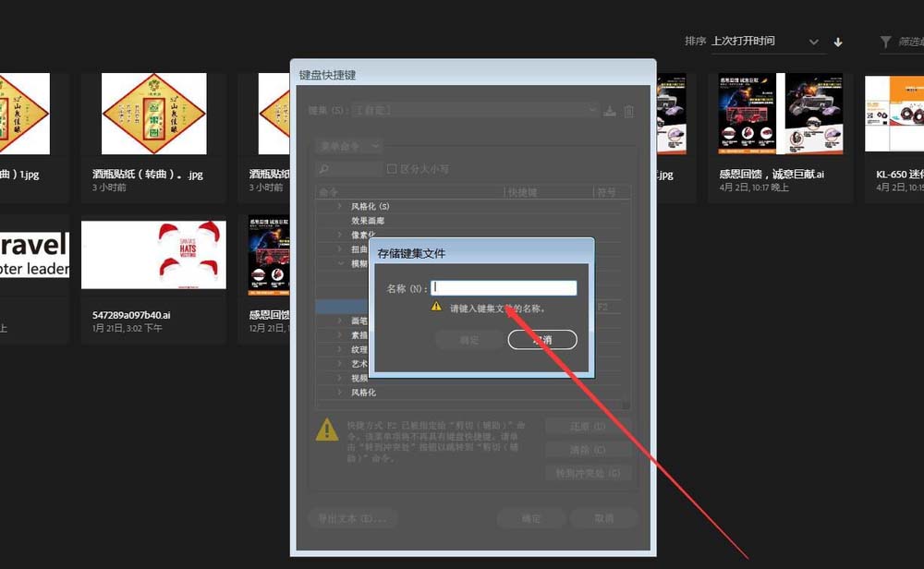Click the 转到冲突处(G) button
This screenshot has height=569, width=924.
click(x=588, y=472)
